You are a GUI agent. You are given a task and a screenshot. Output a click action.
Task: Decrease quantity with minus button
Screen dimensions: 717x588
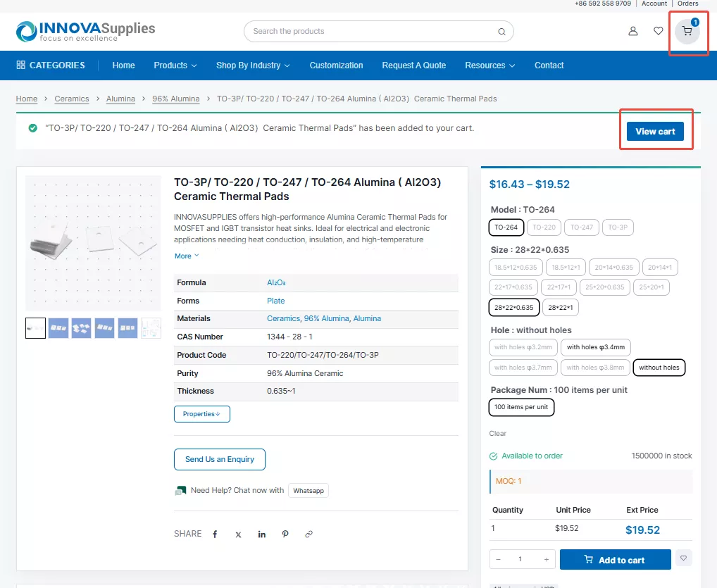498,559
